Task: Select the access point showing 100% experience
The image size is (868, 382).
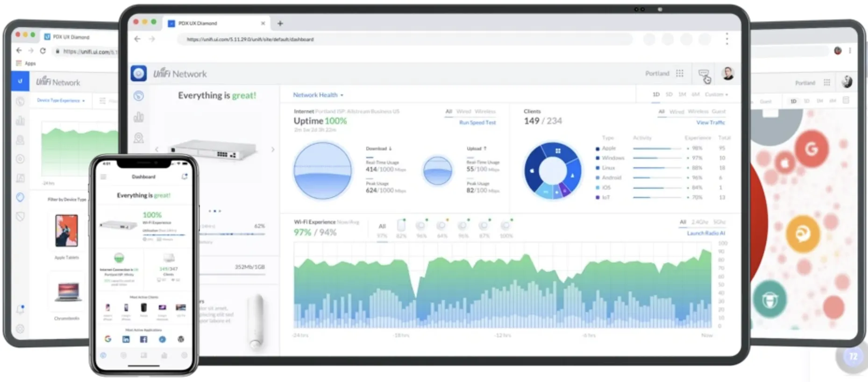Action: coord(506,228)
